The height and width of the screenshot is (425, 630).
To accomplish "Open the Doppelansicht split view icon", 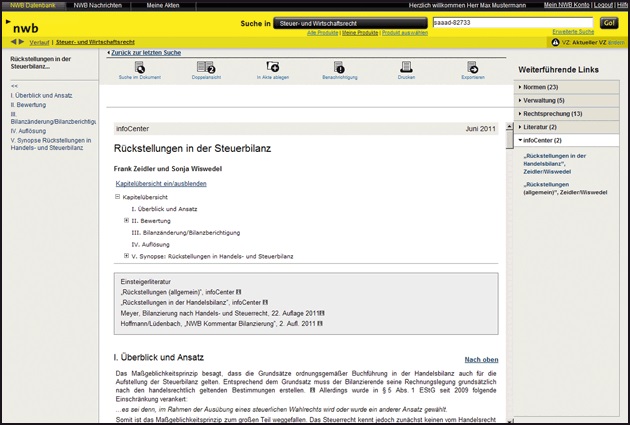I will [x=206, y=67].
